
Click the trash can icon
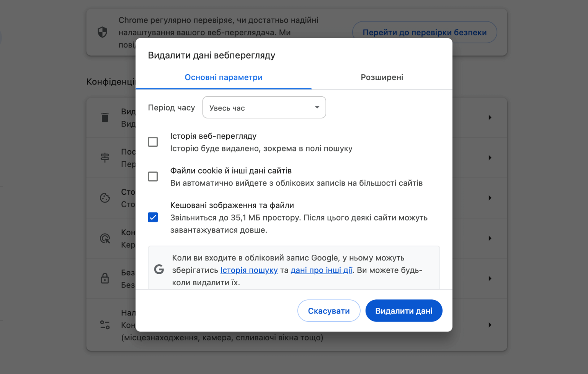(105, 117)
